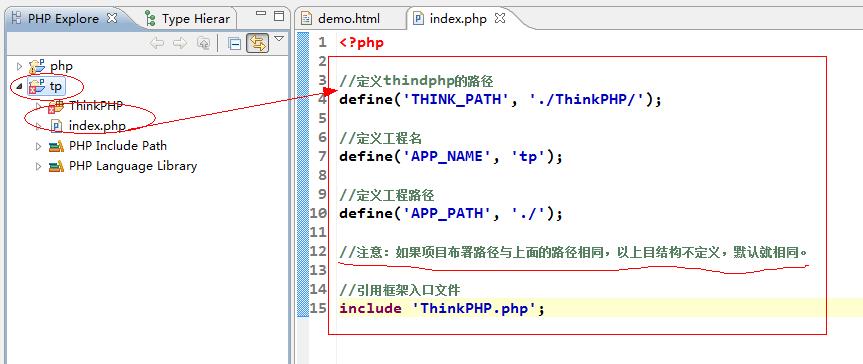Close the index.php editor tab

(500, 18)
